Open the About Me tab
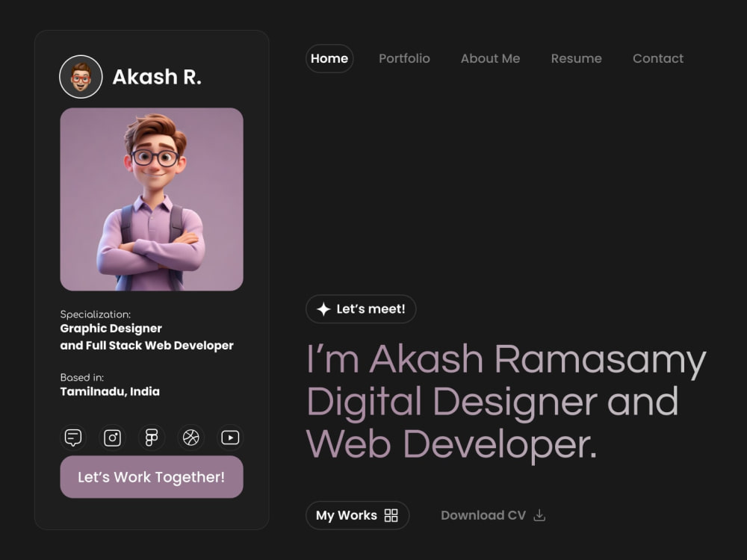 tap(490, 58)
